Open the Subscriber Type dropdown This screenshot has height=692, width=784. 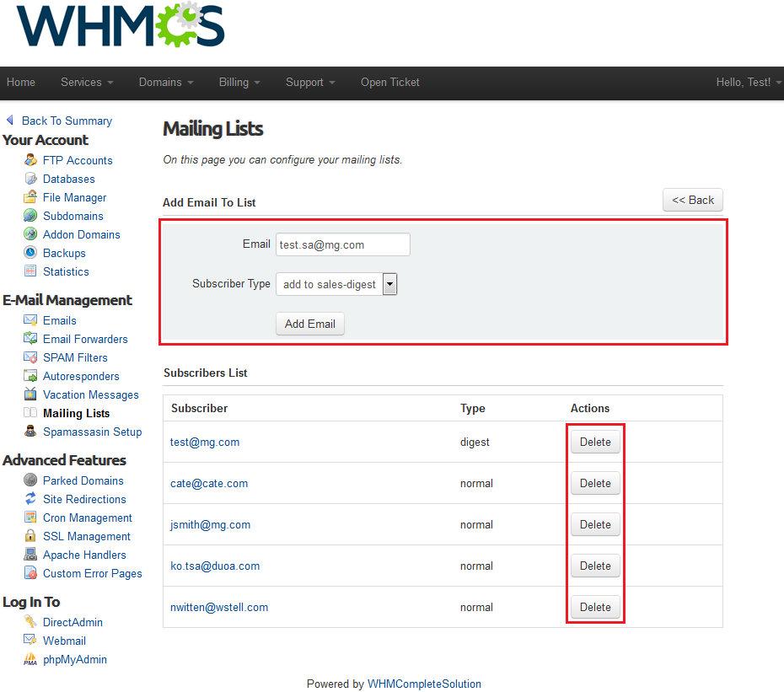[x=336, y=284]
